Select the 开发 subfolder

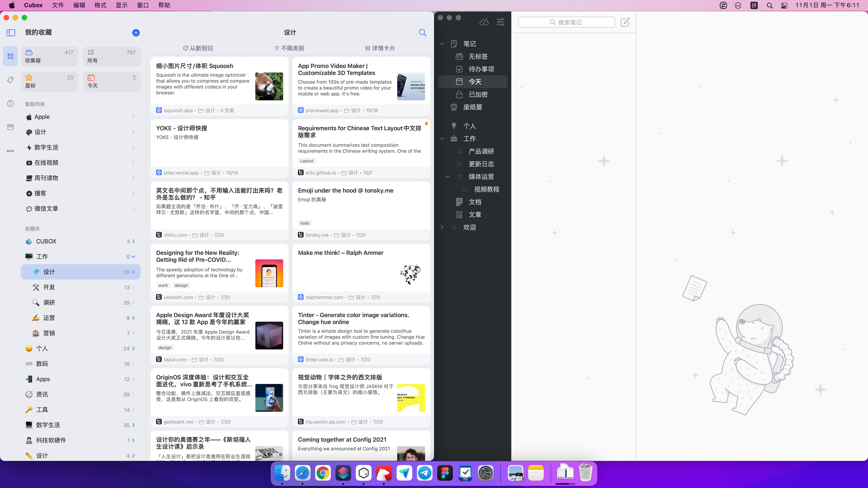tap(81, 287)
